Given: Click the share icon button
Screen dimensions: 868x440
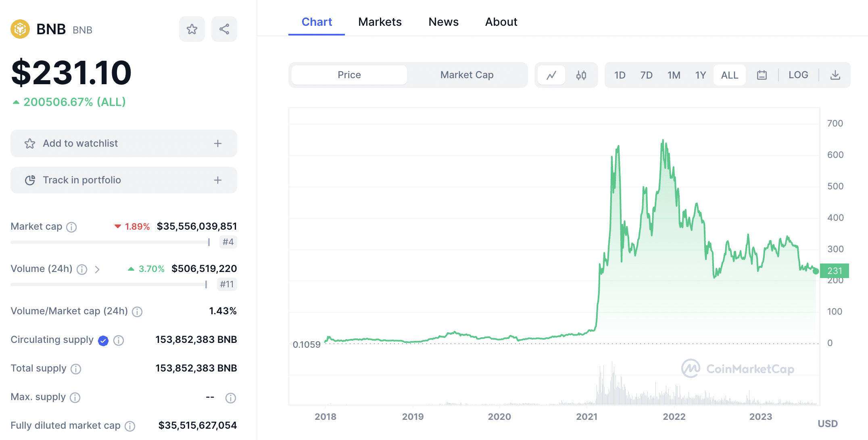Looking at the screenshot, I should point(224,29).
